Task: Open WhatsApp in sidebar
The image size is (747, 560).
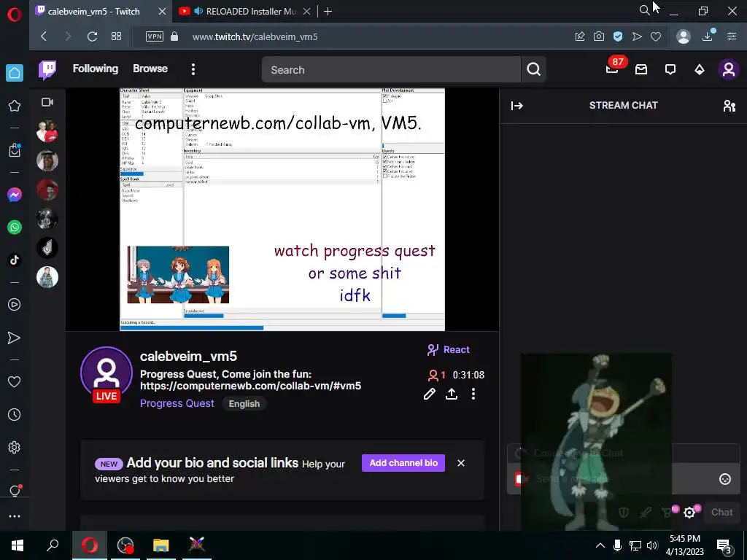Action: [15, 227]
